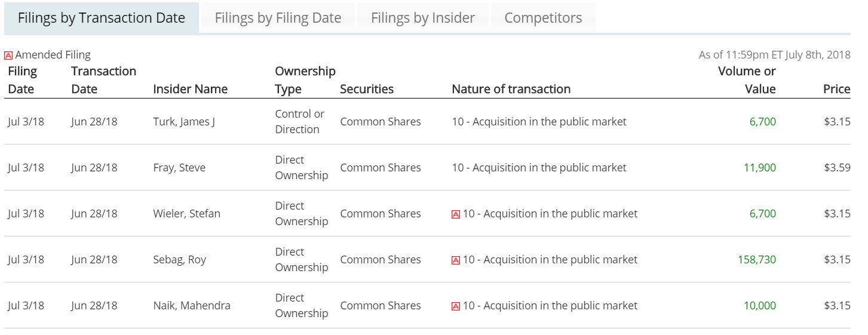This screenshot has width=868, height=335.
Task: Click the Volume or Value column header
Action: coord(747,80)
